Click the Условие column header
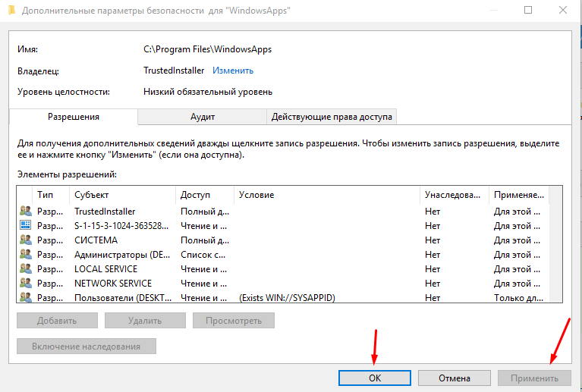This screenshot has width=582, height=392. pos(326,195)
